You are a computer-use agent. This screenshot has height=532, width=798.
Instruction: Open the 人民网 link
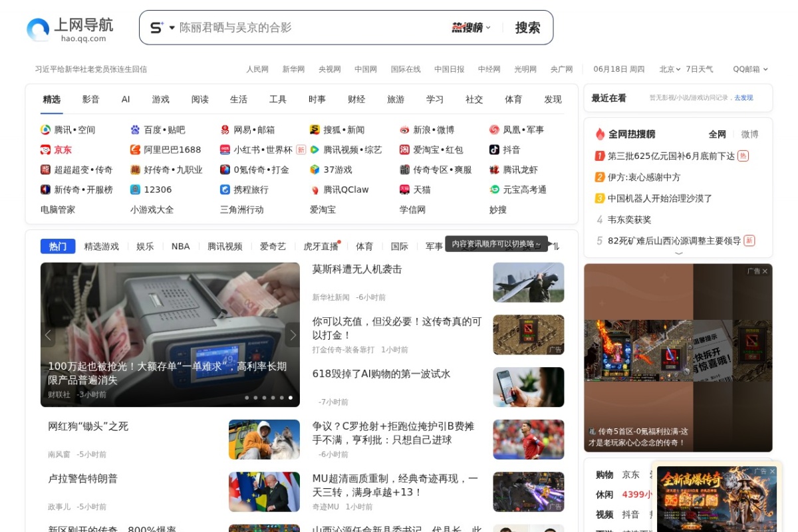click(257, 69)
